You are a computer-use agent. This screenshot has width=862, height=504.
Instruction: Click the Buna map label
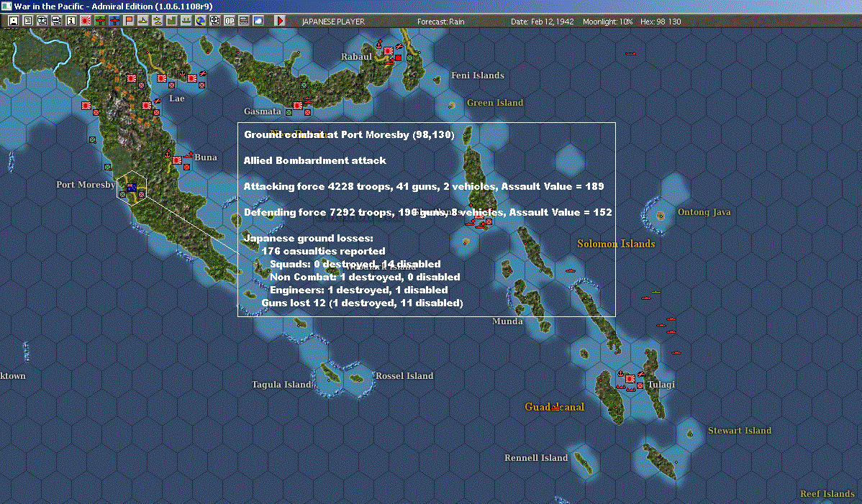click(x=206, y=157)
